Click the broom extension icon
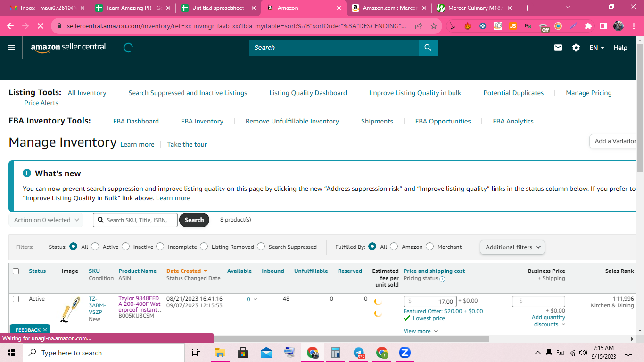Screen dimensions: 644x362 (x=453, y=26)
